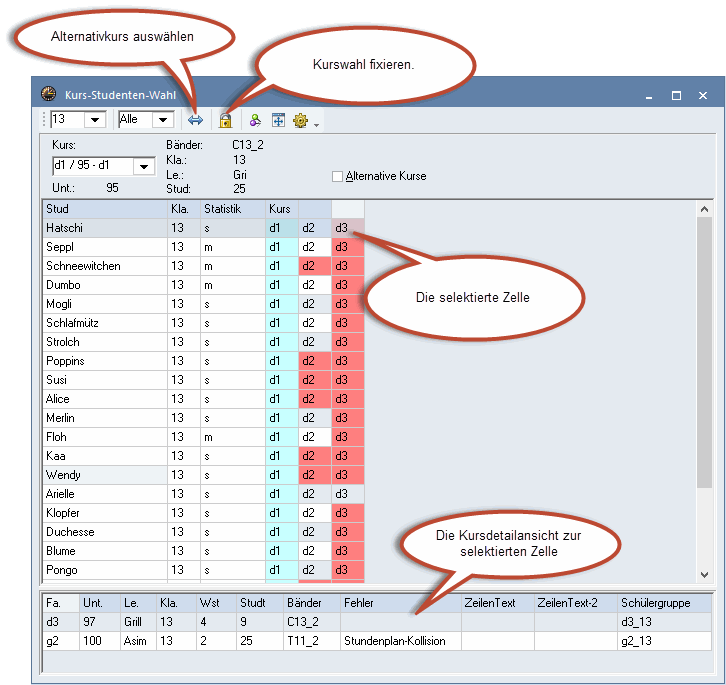Click the 'Kla.' column header in student table

(x=184, y=209)
